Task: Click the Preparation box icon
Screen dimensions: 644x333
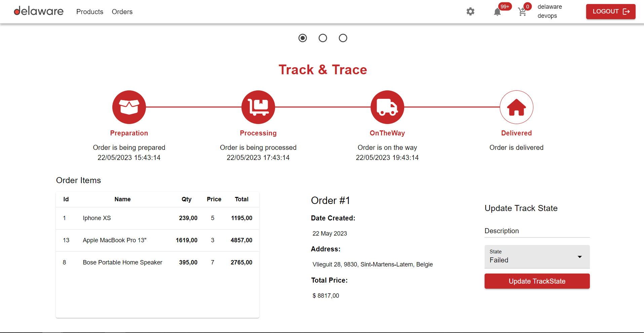Action: pos(129,107)
